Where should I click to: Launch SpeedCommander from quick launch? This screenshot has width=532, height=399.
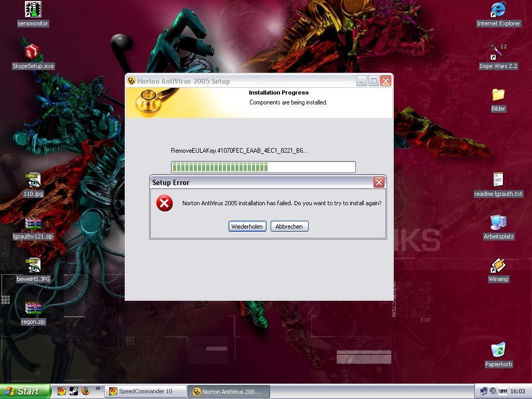(61, 391)
